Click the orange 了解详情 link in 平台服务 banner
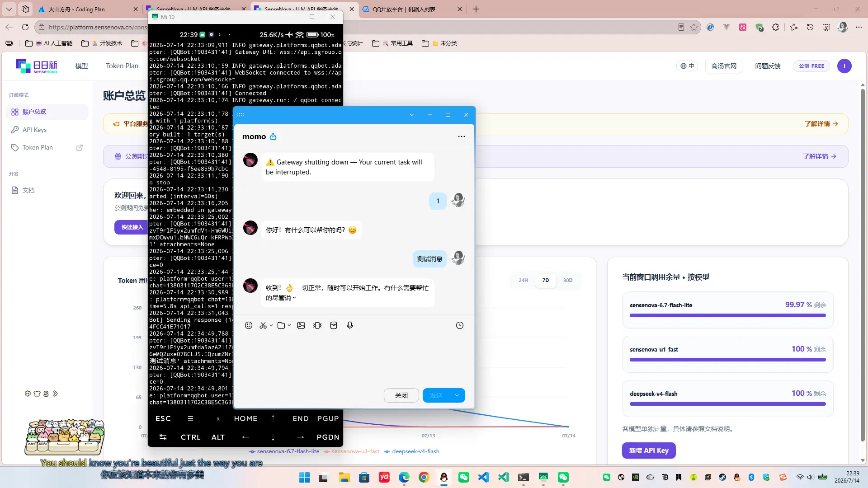The image size is (868, 488). pos(821,124)
